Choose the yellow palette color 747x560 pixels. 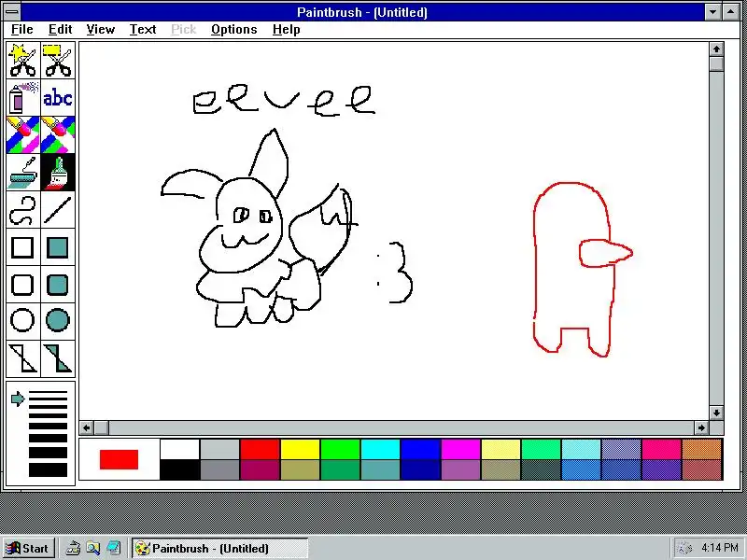300,450
